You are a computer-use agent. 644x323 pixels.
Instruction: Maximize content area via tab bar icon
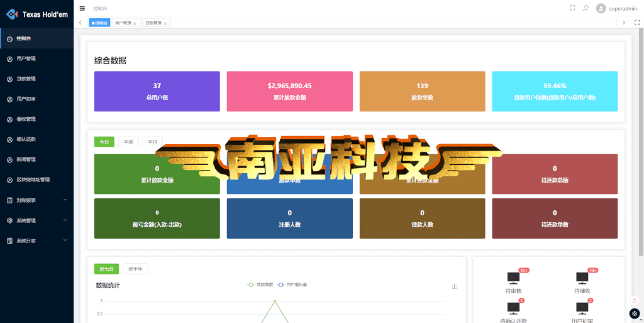(637, 23)
